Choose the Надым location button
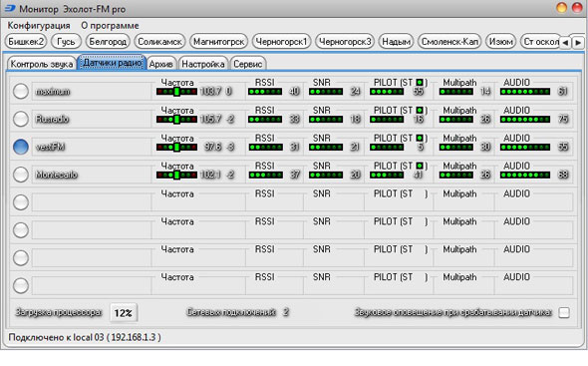The height and width of the screenshot is (366, 588). [396, 41]
